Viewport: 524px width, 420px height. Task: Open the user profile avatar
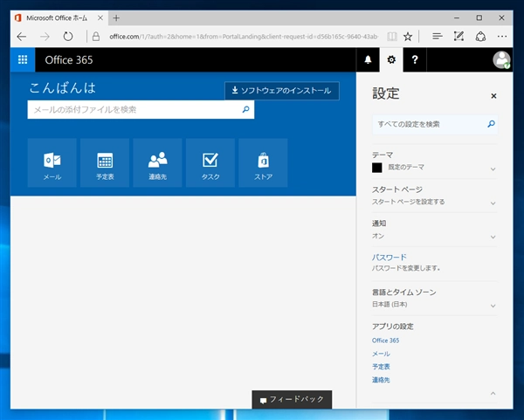pos(501,59)
